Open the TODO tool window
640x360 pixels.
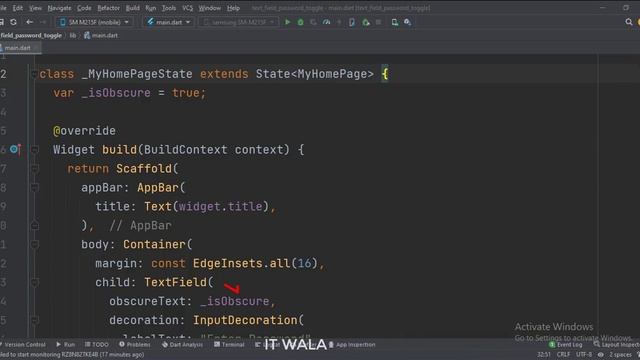click(96, 344)
